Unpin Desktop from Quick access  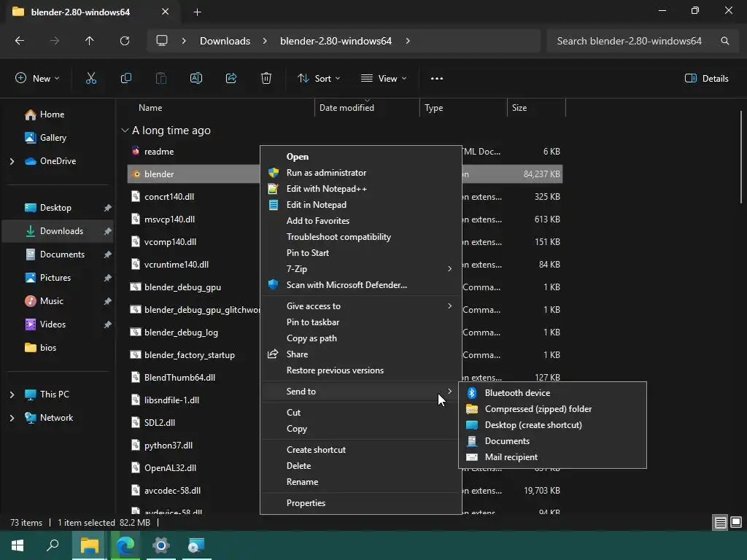(108, 208)
